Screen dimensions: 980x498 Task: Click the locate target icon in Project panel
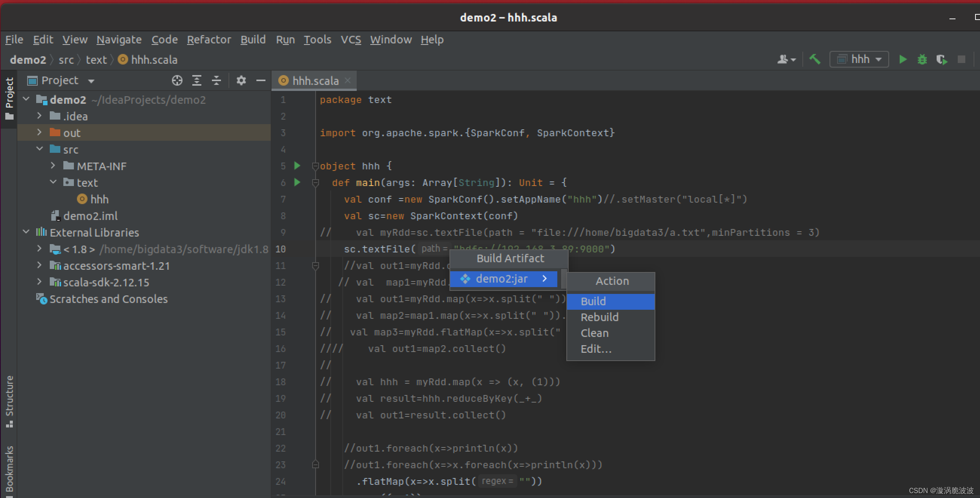click(177, 80)
